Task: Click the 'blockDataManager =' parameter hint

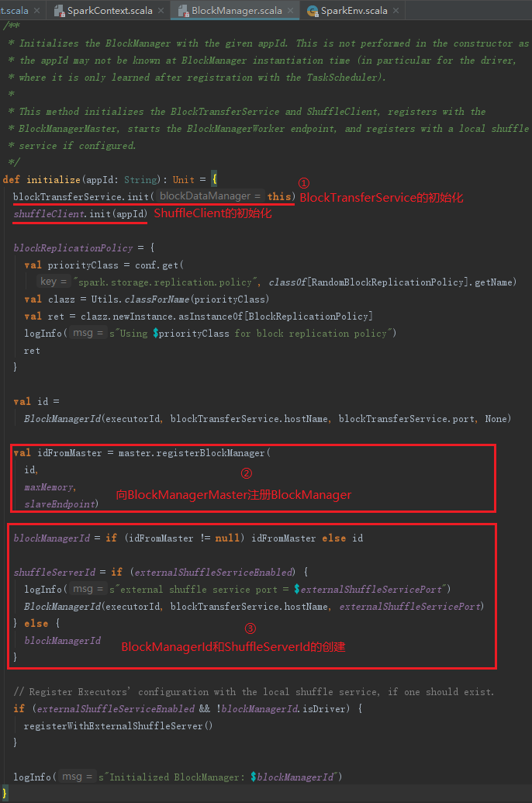Action: click(x=210, y=196)
